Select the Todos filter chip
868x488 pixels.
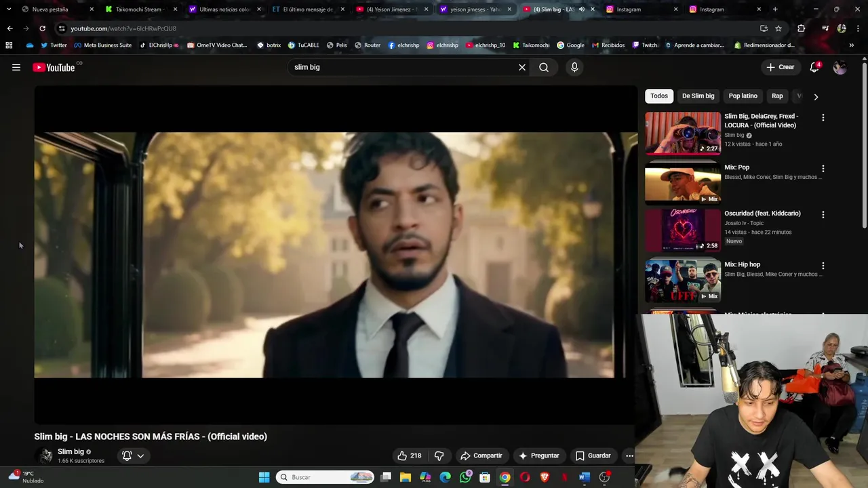[x=659, y=96]
